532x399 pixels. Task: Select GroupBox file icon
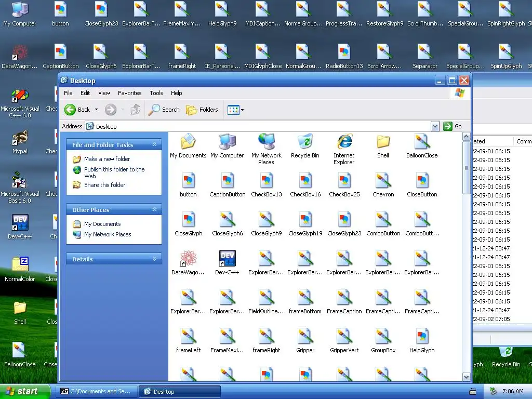click(x=383, y=341)
